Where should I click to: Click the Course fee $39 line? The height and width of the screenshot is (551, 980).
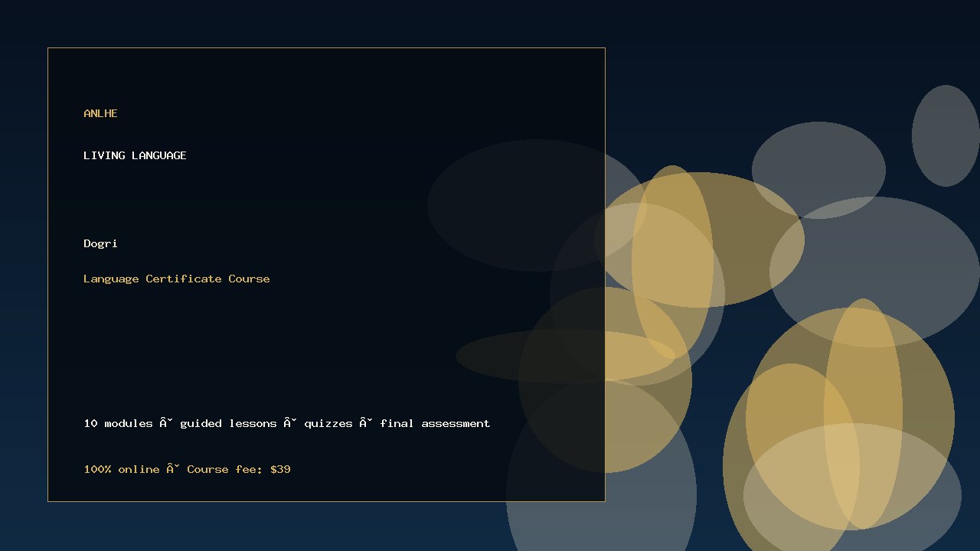[x=187, y=469]
